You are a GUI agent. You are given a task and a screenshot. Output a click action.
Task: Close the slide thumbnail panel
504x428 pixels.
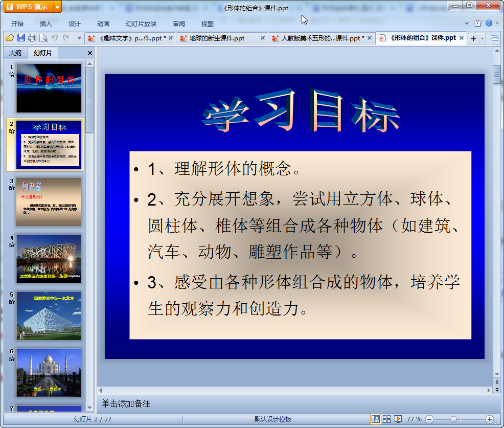tap(90, 53)
